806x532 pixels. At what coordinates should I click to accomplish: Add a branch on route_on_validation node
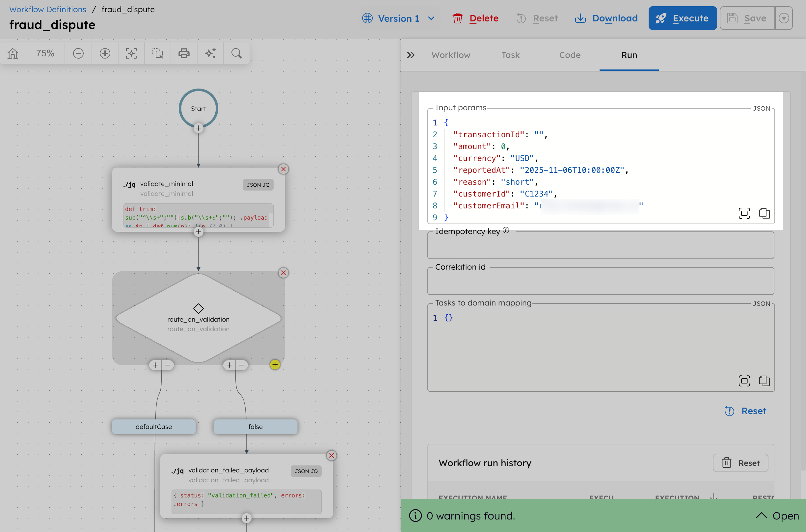click(x=275, y=365)
